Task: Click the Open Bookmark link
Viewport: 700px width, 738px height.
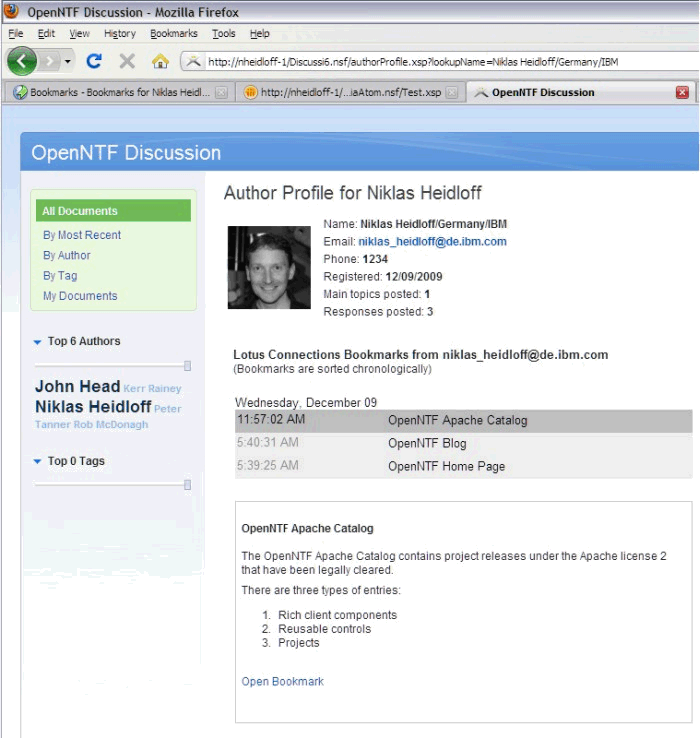Action: point(282,682)
